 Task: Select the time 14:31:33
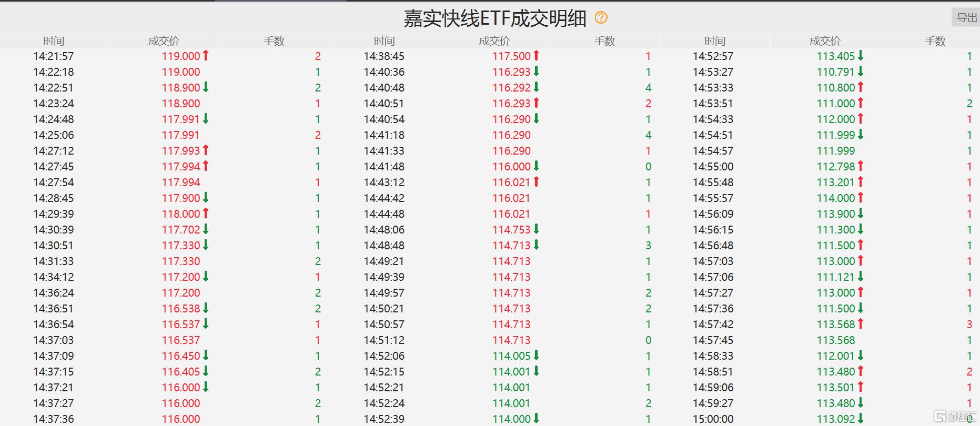(x=54, y=261)
